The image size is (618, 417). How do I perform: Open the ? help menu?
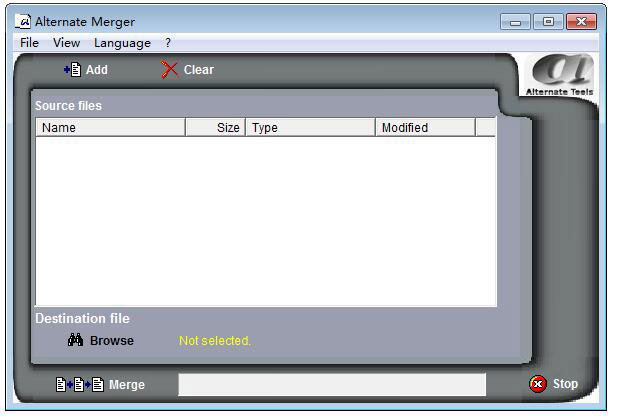[x=168, y=43]
